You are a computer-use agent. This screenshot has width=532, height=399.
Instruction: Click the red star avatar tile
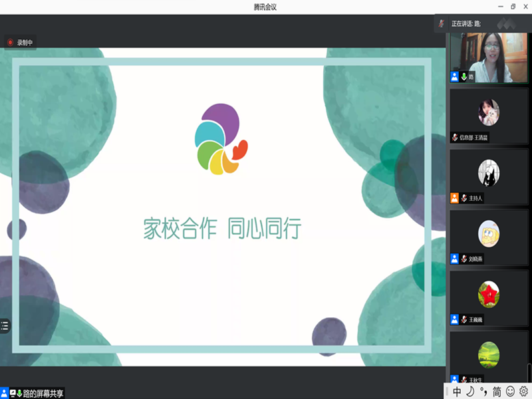(x=489, y=293)
